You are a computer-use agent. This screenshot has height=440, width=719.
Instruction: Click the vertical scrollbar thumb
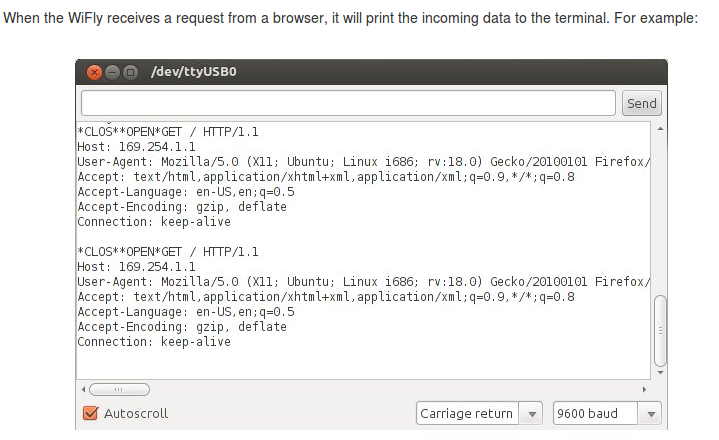click(x=660, y=330)
